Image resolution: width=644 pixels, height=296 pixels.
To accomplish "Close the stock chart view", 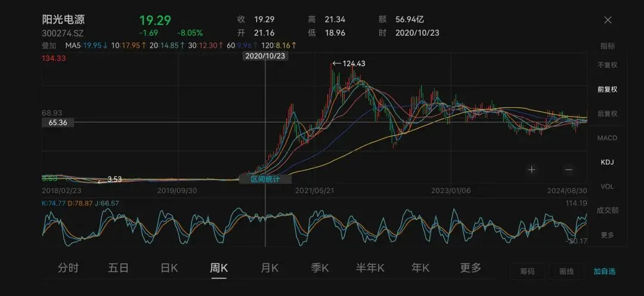I will click(608, 20).
